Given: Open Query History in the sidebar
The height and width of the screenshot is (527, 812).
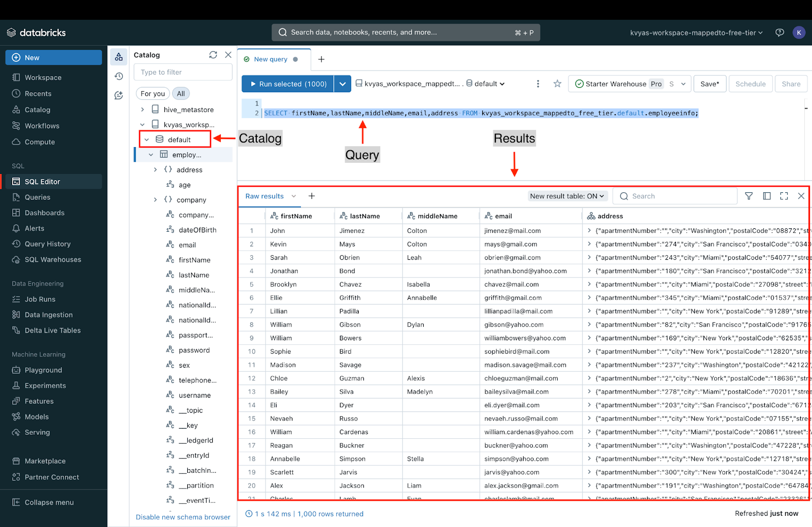Looking at the screenshot, I should click(48, 244).
